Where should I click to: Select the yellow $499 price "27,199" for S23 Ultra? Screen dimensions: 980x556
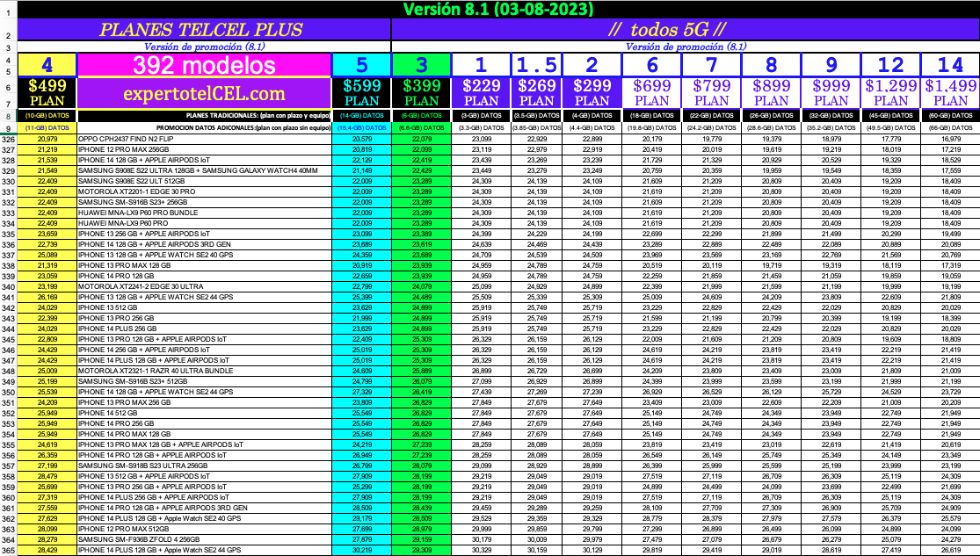[x=47, y=466]
